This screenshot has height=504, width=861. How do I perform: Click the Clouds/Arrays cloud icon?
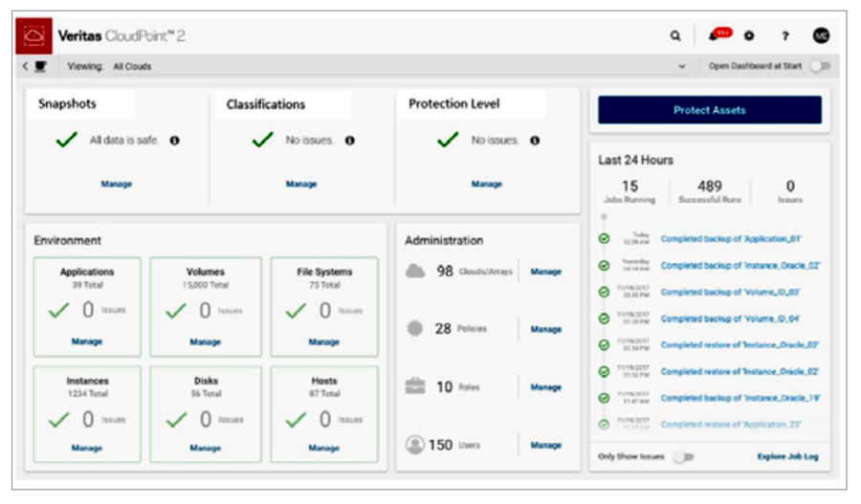pyautogui.click(x=415, y=271)
